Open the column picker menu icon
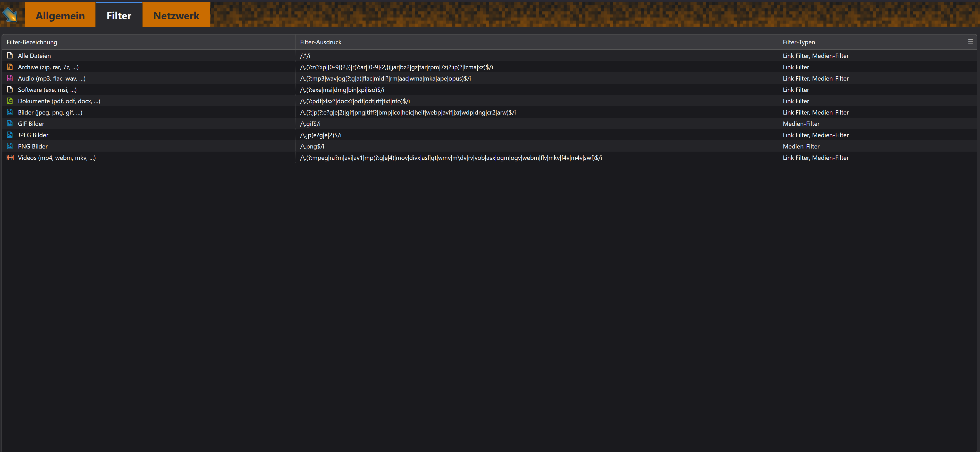Screen dimensions: 980x452 pyautogui.click(x=970, y=41)
